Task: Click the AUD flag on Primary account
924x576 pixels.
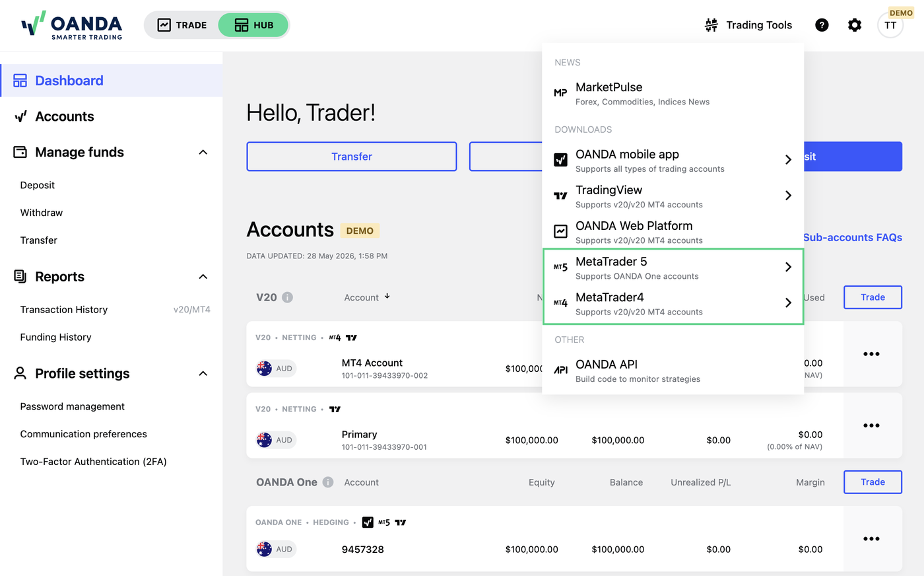Action: pos(264,440)
